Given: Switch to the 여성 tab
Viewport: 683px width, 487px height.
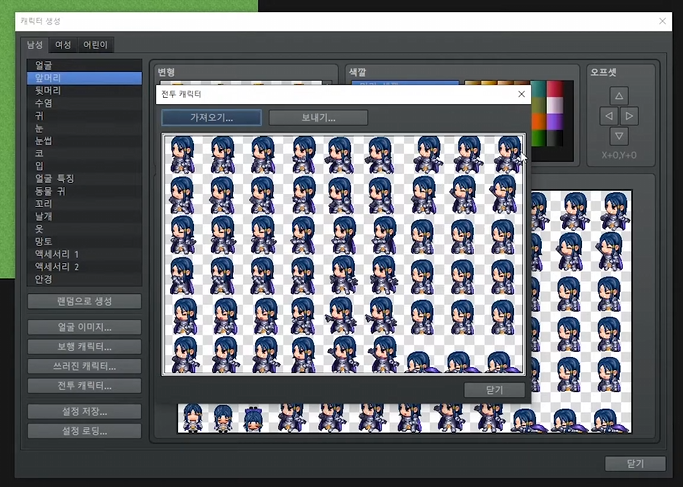Looking at the screenshot, I should [x=63, y=45].
